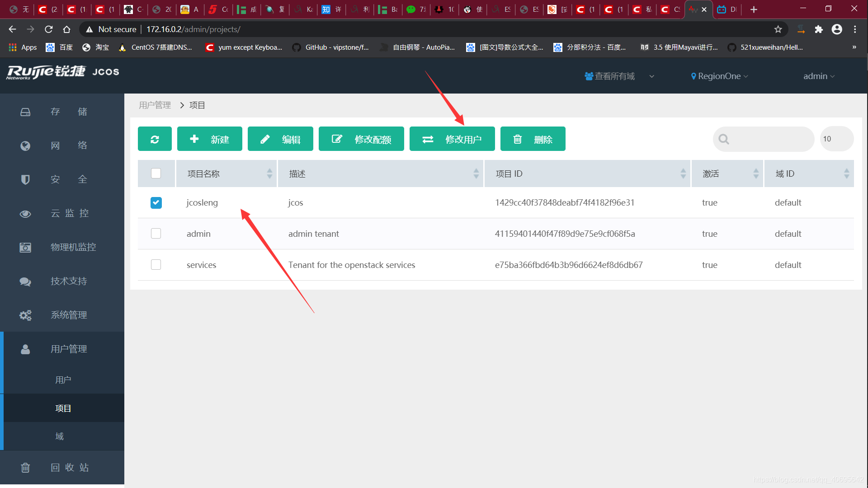Show more bookmarks via the overflow chevron
868x488 pixels.
pos(854,47)
